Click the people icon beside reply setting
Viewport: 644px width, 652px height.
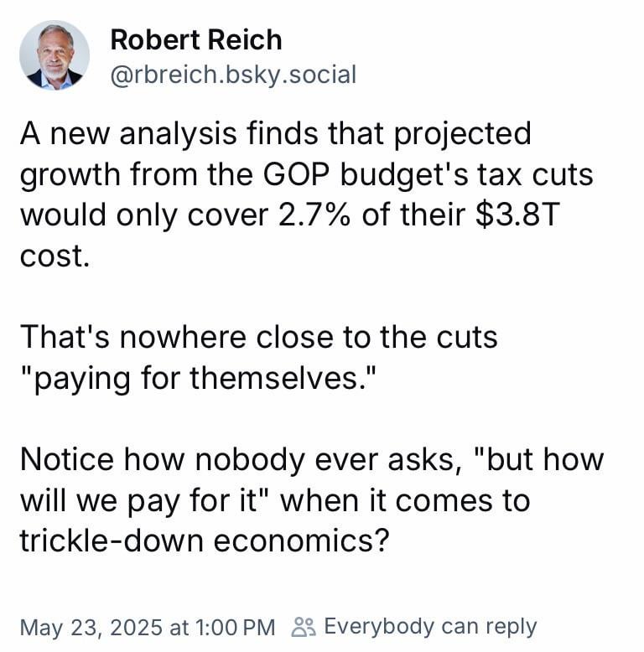(x=304, y=626)
